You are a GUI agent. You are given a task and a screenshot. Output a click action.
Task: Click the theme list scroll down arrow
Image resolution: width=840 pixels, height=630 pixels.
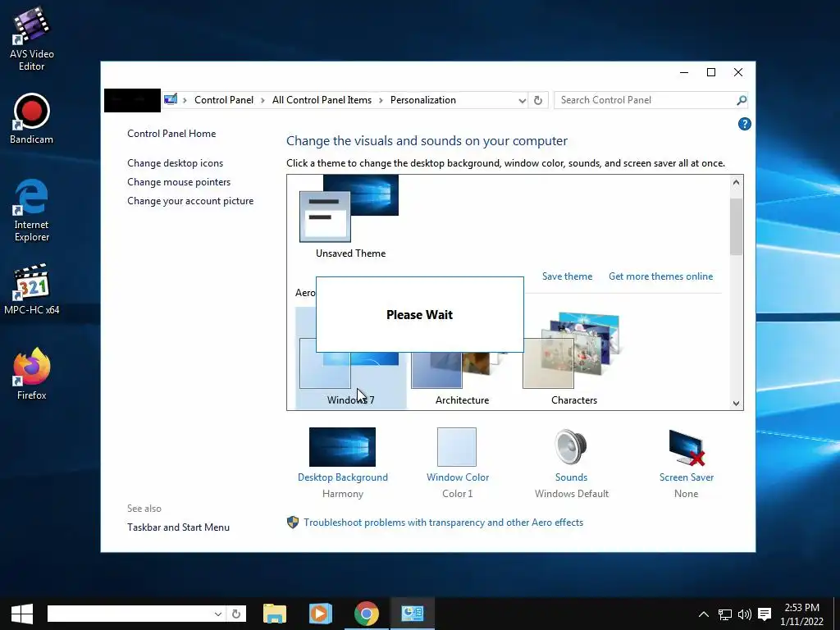736,403
